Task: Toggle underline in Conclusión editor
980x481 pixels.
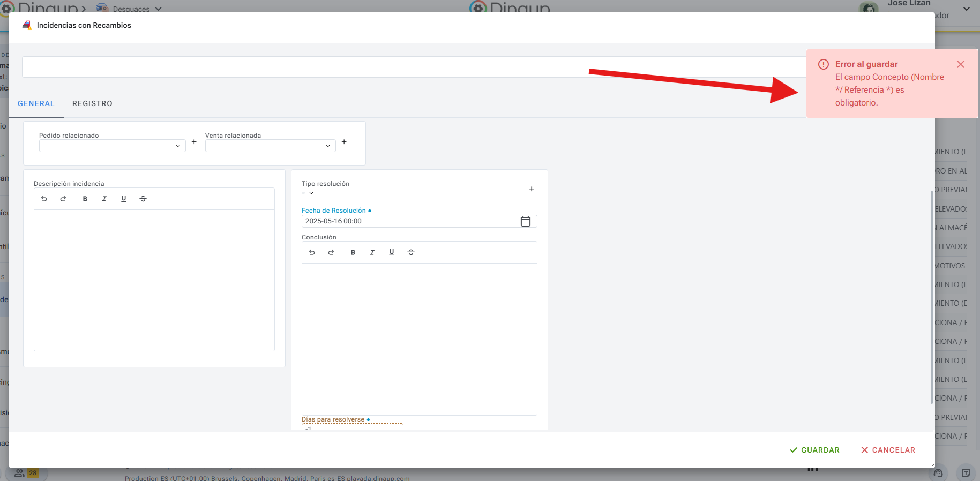Action: click(x=392, y=252)
